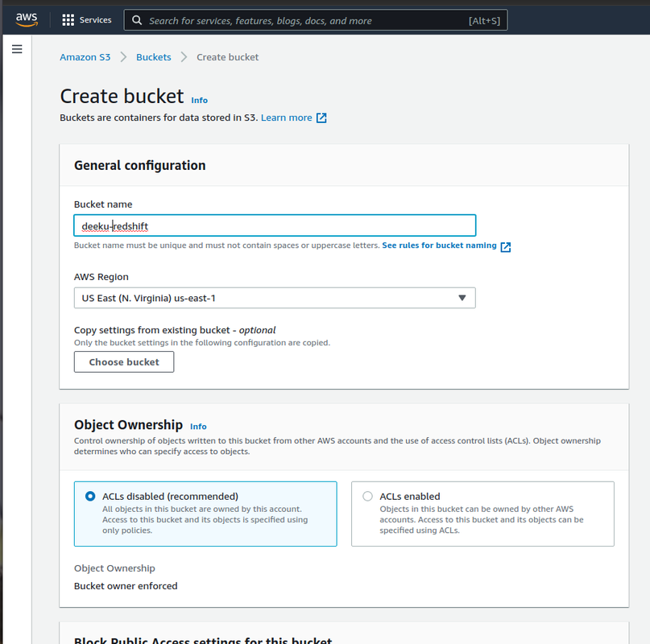Screen dimensions: 650x644
Task: Open See rules for bucket naming link
Action: click(x=440, y=246)
